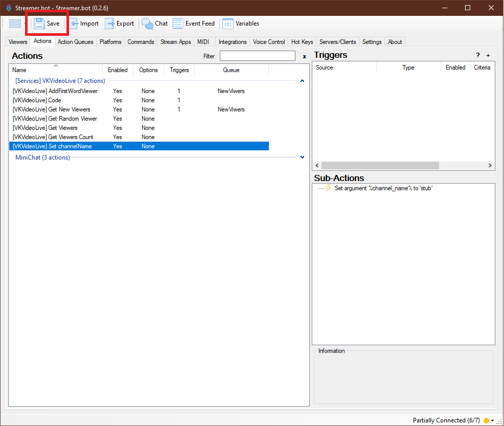Click the Options column header

tap(149, 70)
